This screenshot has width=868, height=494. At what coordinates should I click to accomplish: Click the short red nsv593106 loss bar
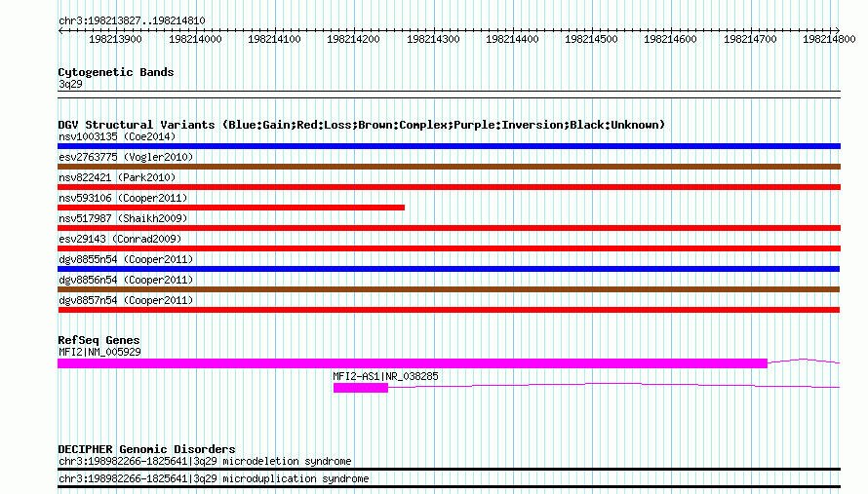pos(231,208)
